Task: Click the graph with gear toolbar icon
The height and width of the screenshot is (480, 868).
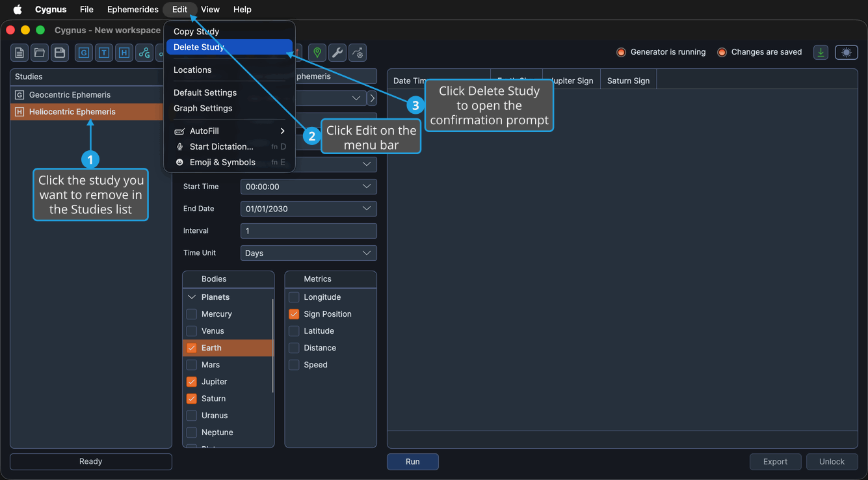Action: 358,53
